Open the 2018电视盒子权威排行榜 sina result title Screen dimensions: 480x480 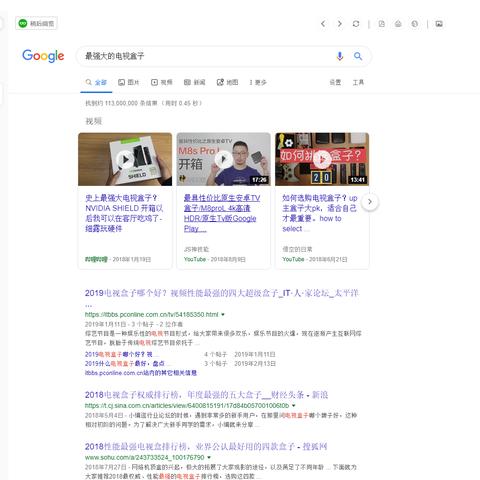(206, 395)
